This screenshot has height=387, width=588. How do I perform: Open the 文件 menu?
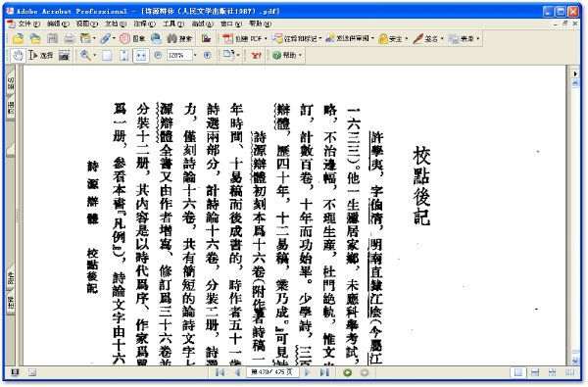pyautogui.click(x=28, y=24)
